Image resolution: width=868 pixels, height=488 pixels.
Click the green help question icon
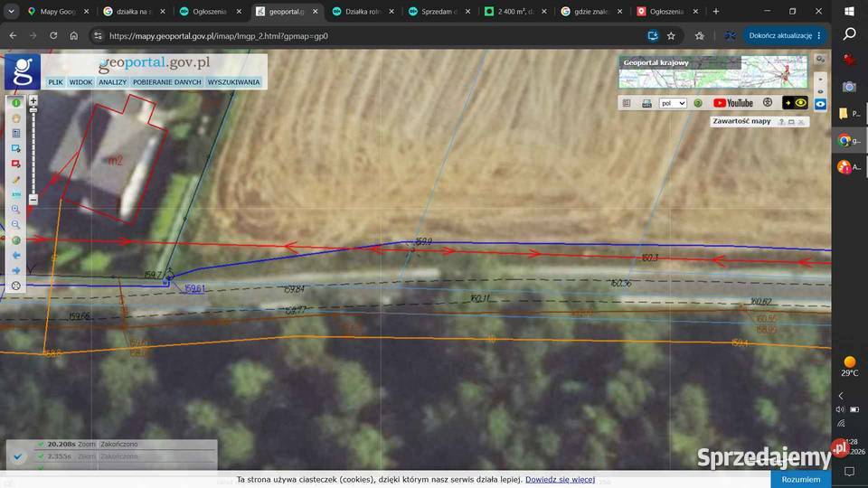697,103
